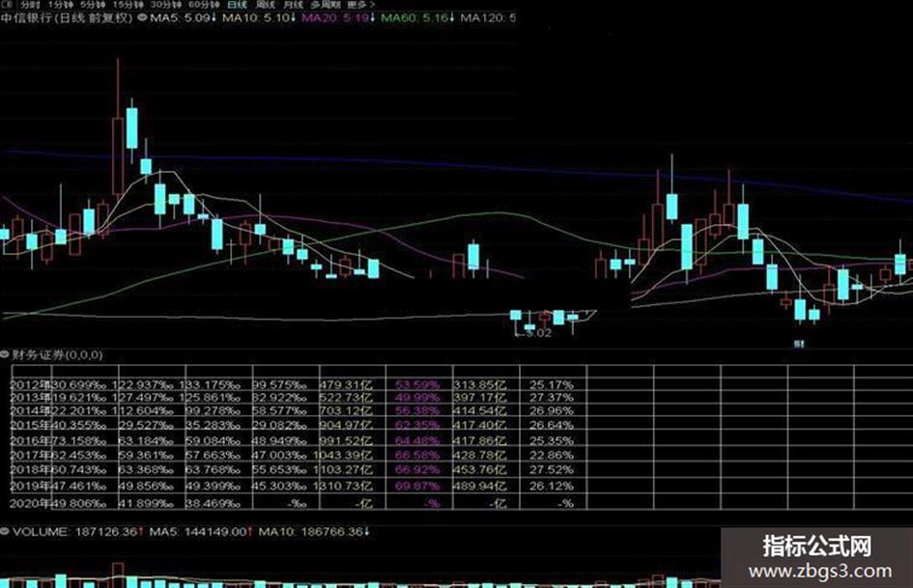The height and width of the screenshot is (588, 913).
Task: Click the MA10: 5.10 indicator label
Action: [x=259, y=17]
